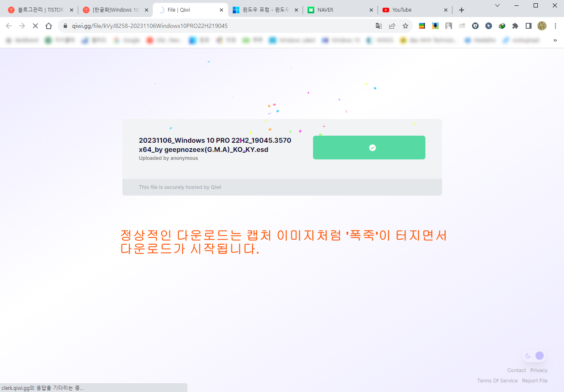This screenshot has height=392, width=564.
Task: Open the Chrome profile avatar
Action: pyautogui.click(x=542, y=26)
